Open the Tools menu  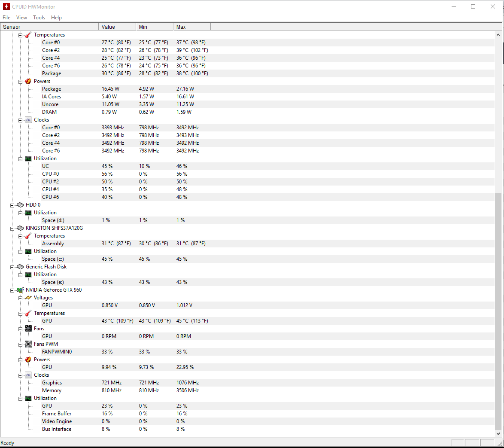pyautogui.click(x=39, y=18)
